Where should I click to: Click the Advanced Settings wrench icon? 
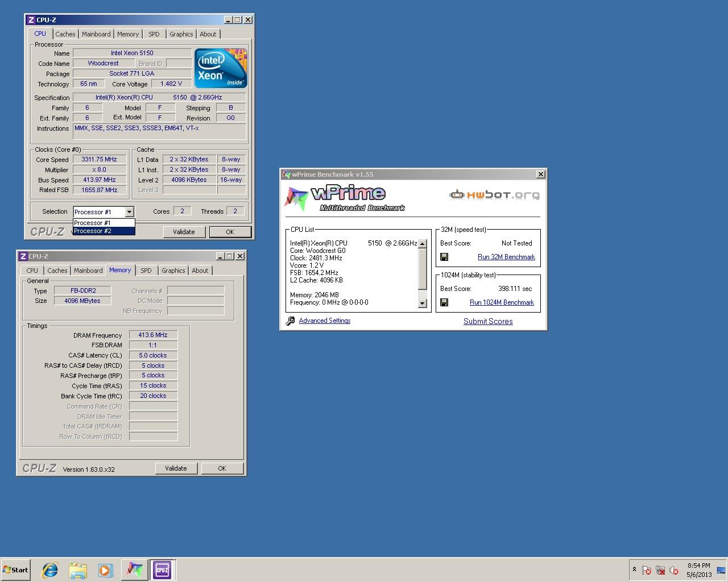290,321
